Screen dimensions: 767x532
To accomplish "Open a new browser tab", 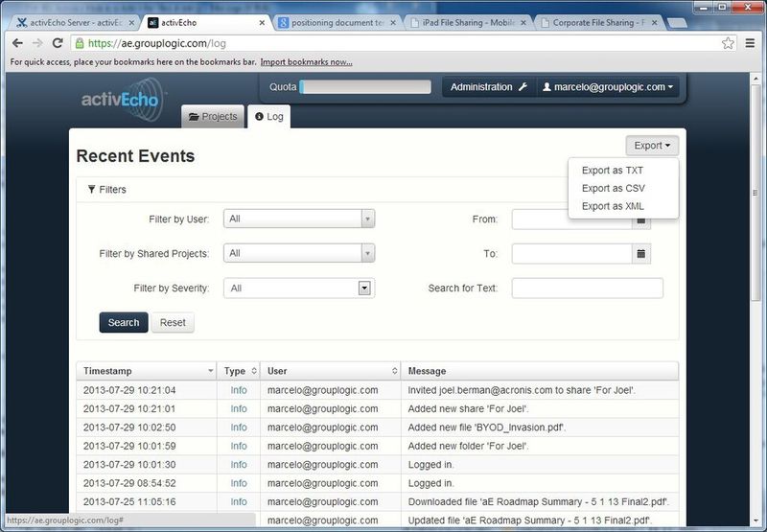I will coord(677,23).
